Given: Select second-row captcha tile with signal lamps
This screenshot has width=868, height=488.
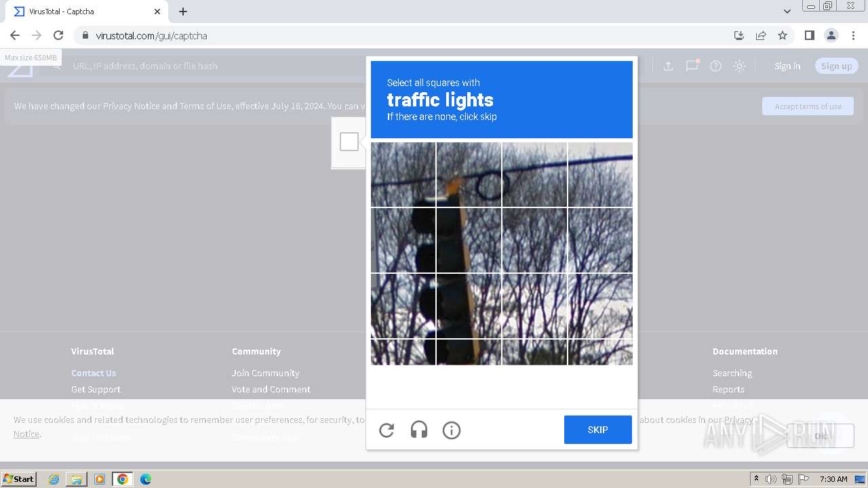Looking at the screenshot, I should pos(403,240).
